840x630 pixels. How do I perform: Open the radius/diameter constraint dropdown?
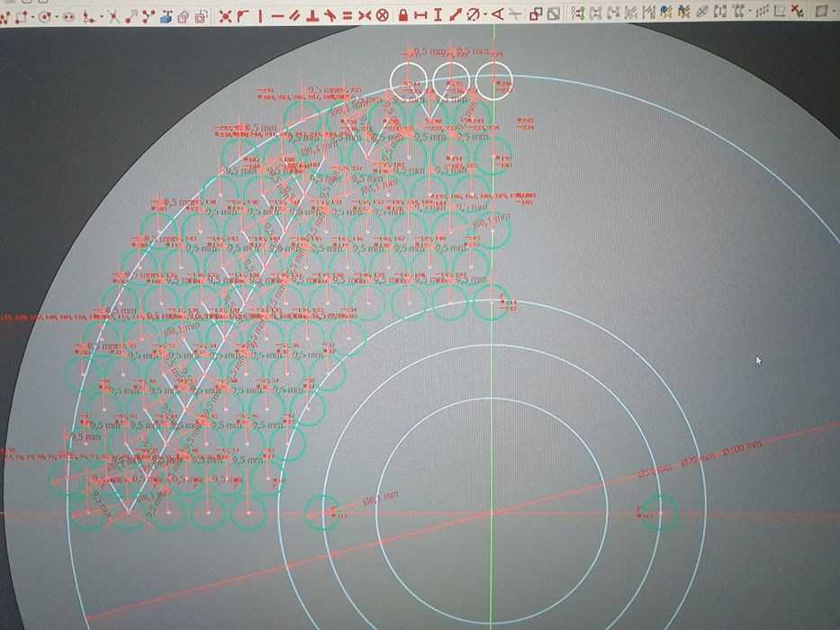(x=485, y=14)
